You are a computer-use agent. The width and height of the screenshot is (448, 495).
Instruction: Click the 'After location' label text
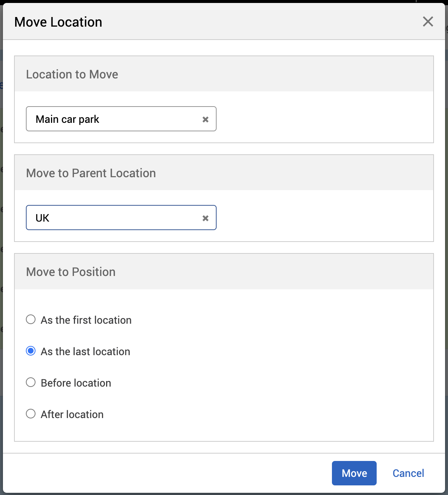72,414
